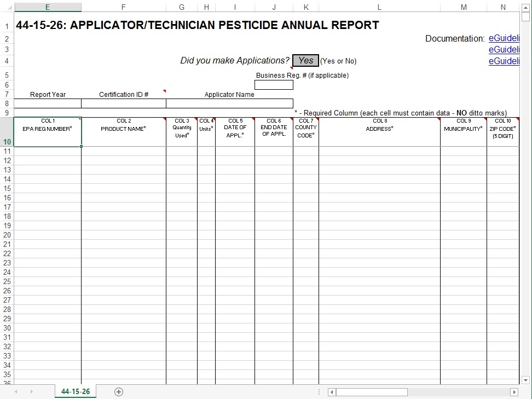Click the COL 2 PRODUCT NAME header cell
Image resolution: width=532 pixels, height=399 pixels.
[x=124, y=132]
